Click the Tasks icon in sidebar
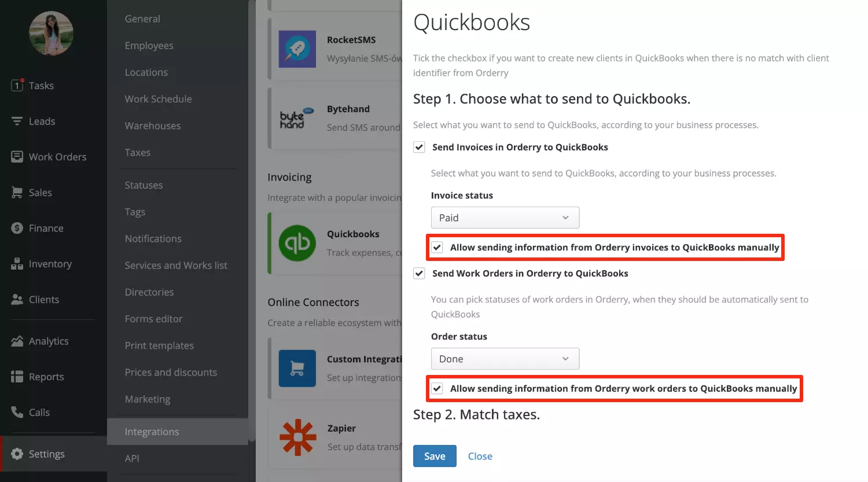This screenshot has height=482, width=868. [x=17, y=85]
